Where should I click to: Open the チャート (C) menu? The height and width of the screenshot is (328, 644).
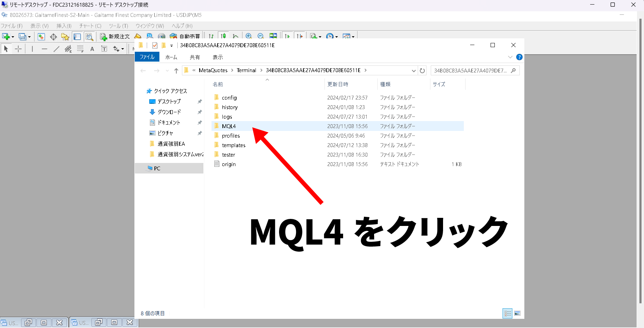coord(90,26)
